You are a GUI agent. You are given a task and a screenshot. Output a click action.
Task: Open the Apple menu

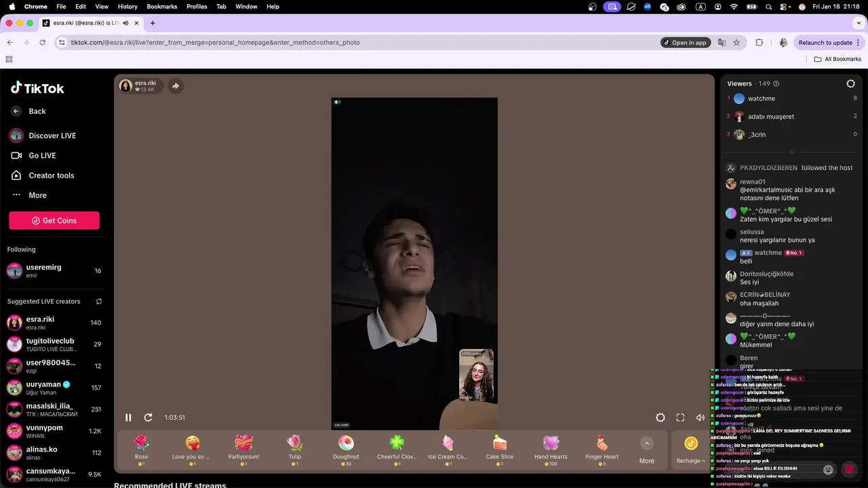(12, 7)
